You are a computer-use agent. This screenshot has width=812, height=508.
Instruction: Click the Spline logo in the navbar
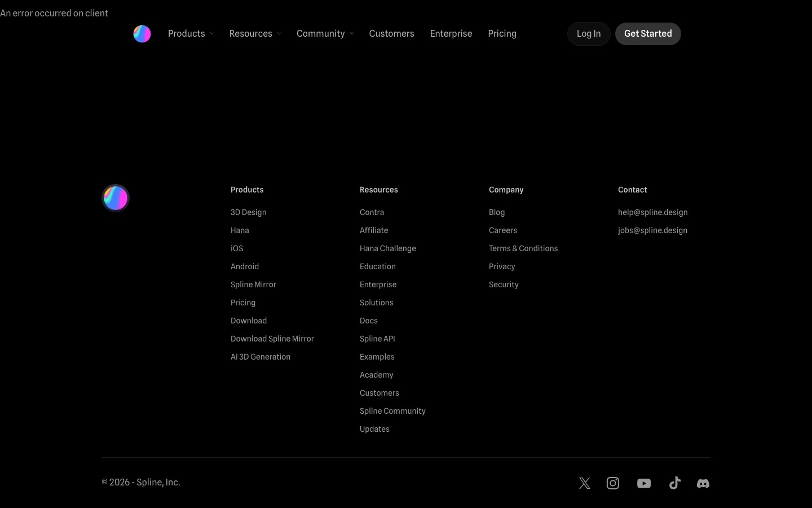[x=142, y=34]
